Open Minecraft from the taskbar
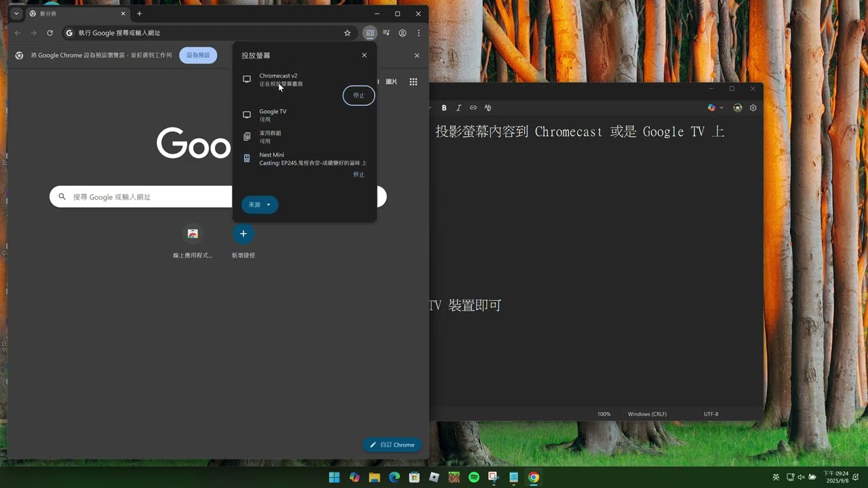This screenshot has width=868, height=488. point(454,477)
